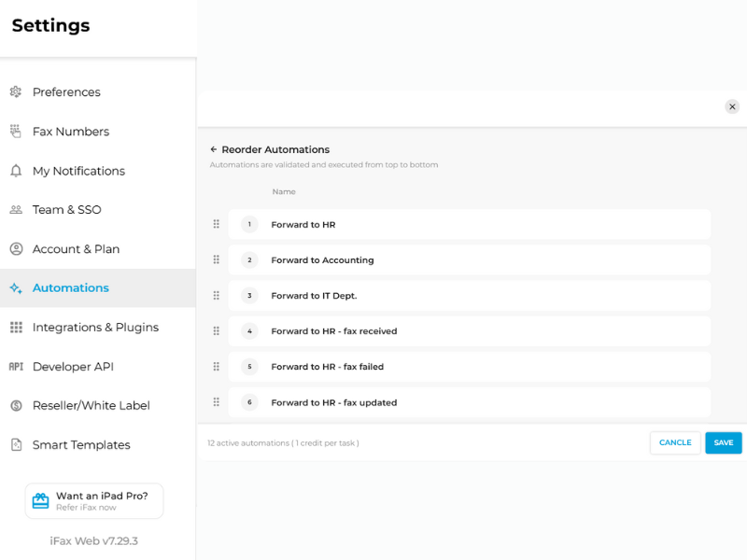Viewport: 747px width, 560px height.
Task: Click the drag handle for Forward to IT Dept.
Action: pyautogui.click(x=216, y=295)
